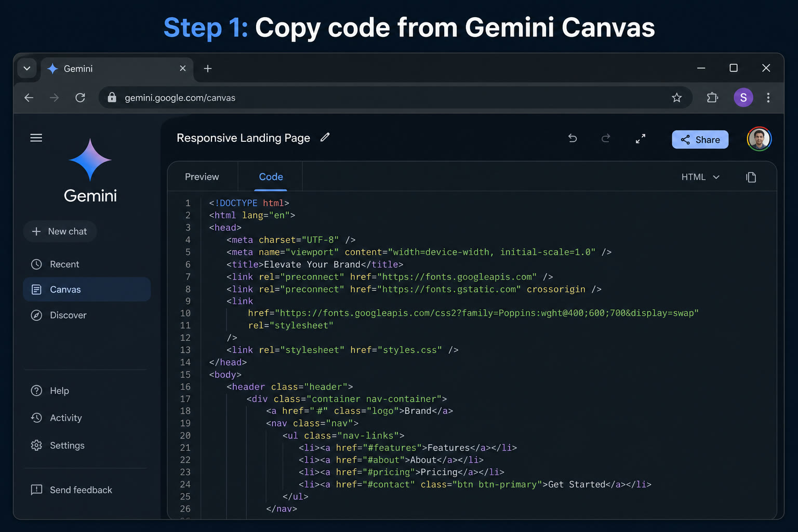This screenshot has height=532, width=798.
Task: Click the Recent clock icon
Action: point(36,264)
